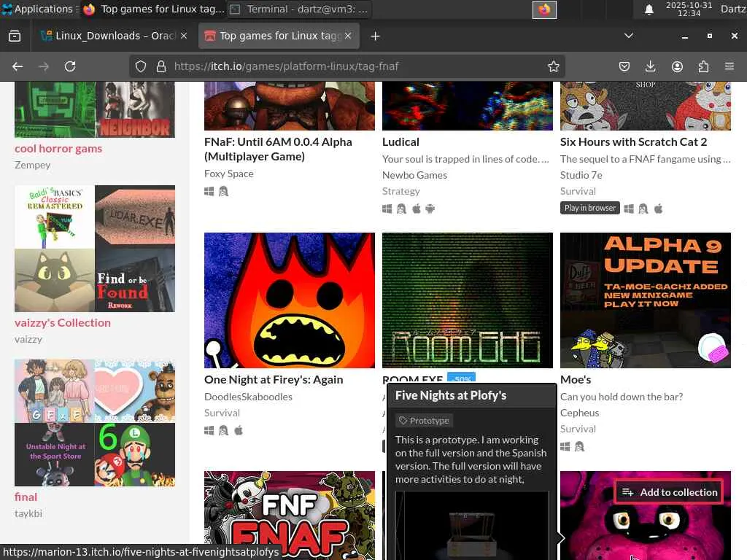Open the Pocket save icon
Screen dimensions: 747x560
point(624,66)
